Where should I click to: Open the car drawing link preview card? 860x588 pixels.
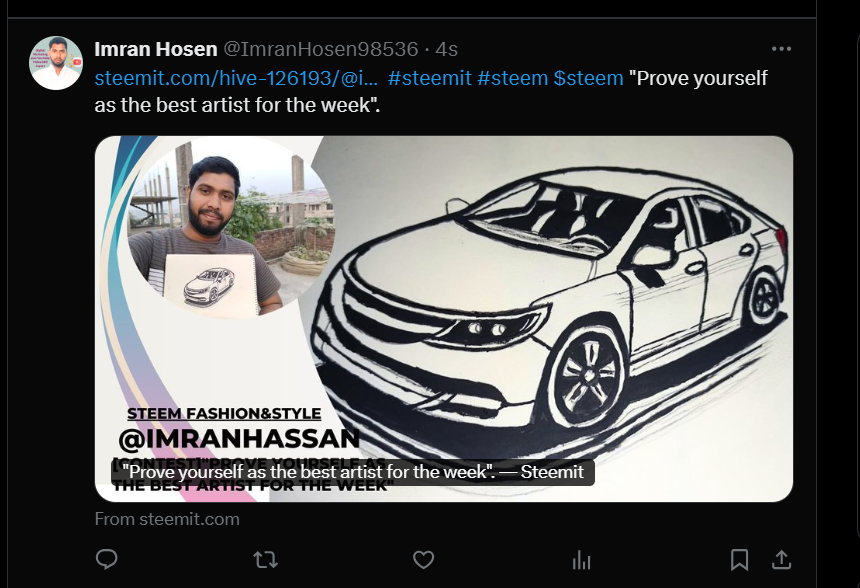[444, 319]
